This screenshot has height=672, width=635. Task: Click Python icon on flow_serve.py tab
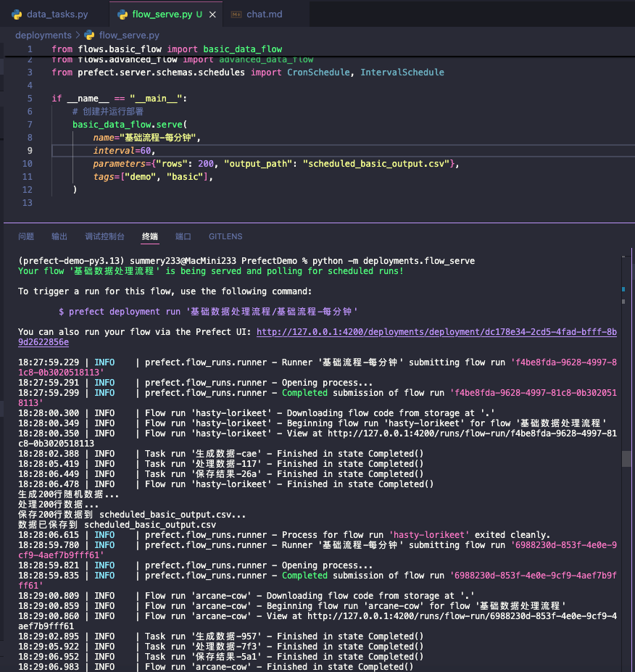[x=123, y=14]
